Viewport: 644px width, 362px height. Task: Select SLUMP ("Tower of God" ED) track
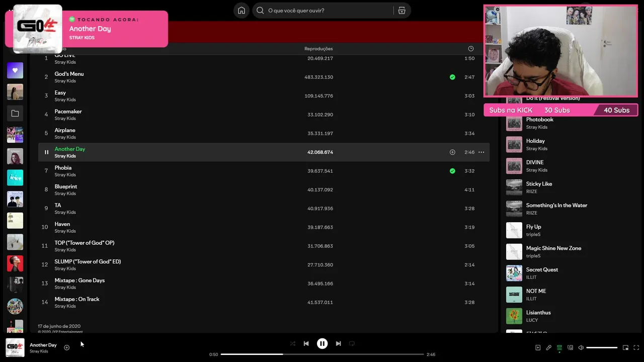point(88,261)
